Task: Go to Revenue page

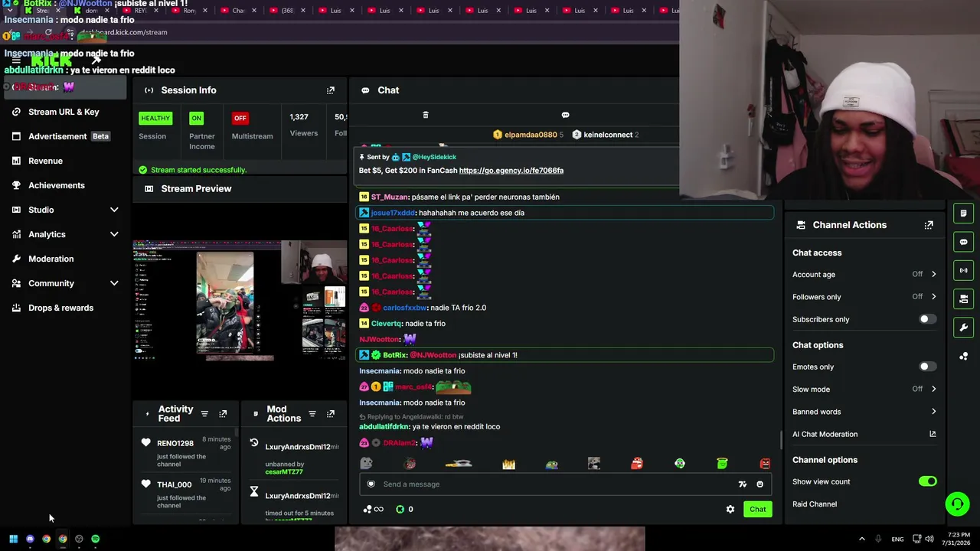Action: [x=66, y=161]
